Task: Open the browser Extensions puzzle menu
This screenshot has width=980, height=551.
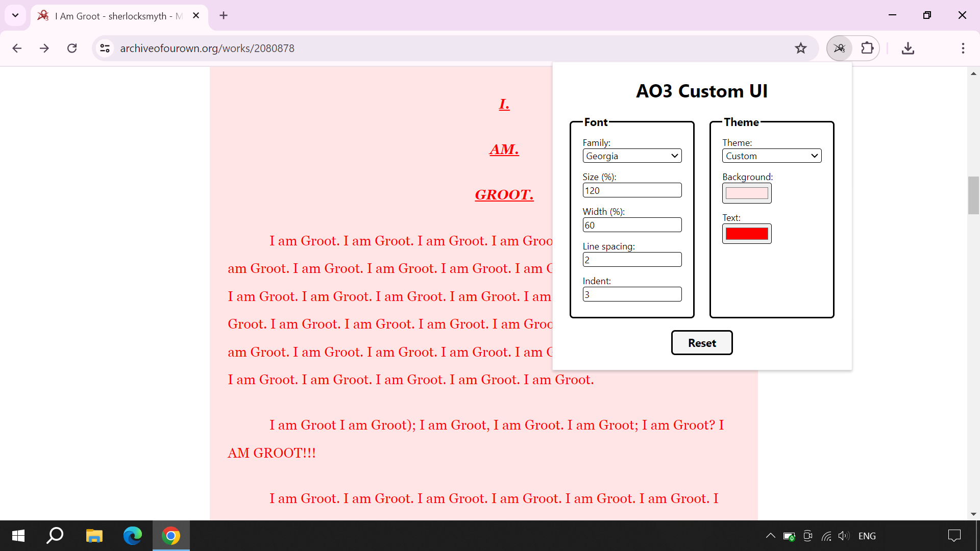Action: pos(867,48)
